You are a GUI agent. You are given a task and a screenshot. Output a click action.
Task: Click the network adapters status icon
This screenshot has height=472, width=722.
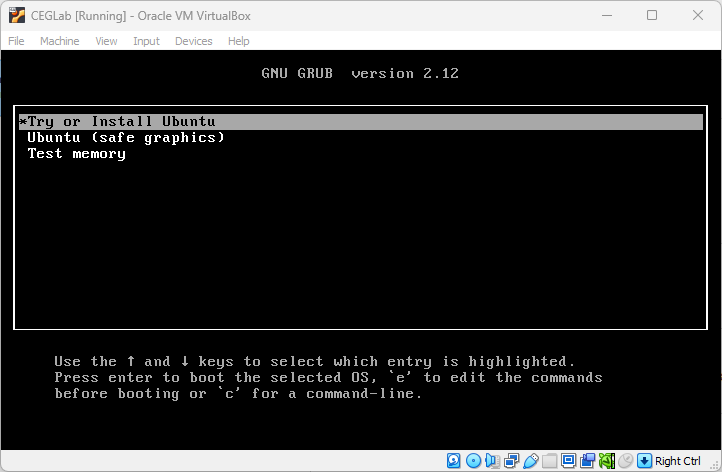(x=512, y=460)
